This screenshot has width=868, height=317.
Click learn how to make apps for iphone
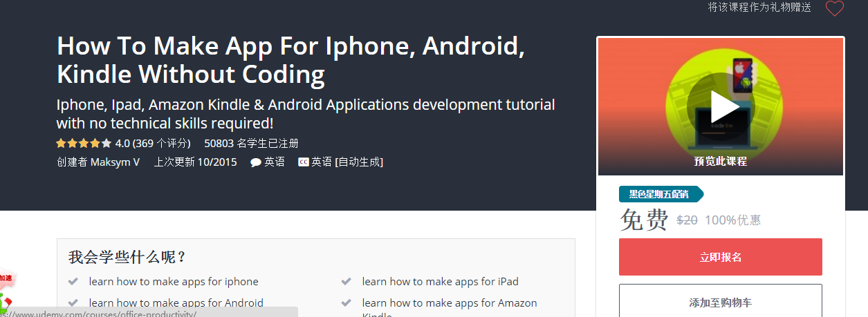[174, 282]
